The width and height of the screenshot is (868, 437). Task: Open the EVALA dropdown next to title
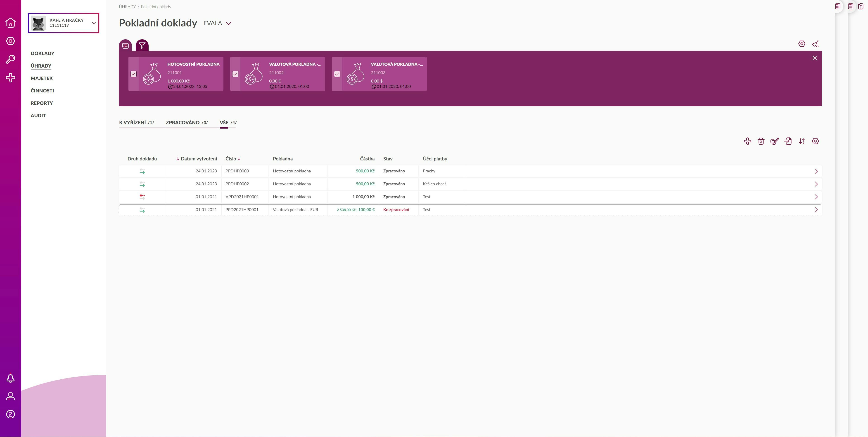[217, 23]
